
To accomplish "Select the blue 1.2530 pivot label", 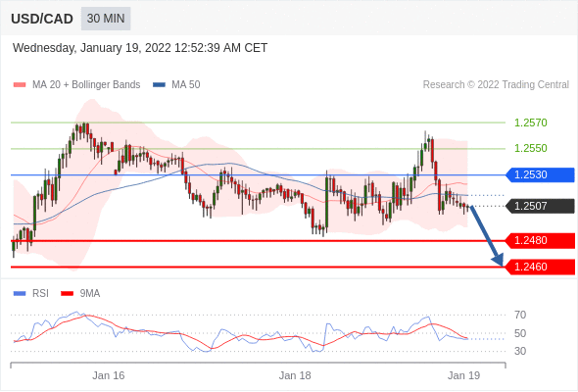I will pos(540,174).
